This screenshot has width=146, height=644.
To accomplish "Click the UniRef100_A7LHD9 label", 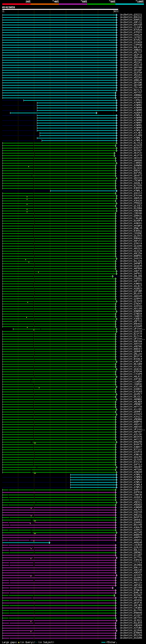I will [131, 135].
